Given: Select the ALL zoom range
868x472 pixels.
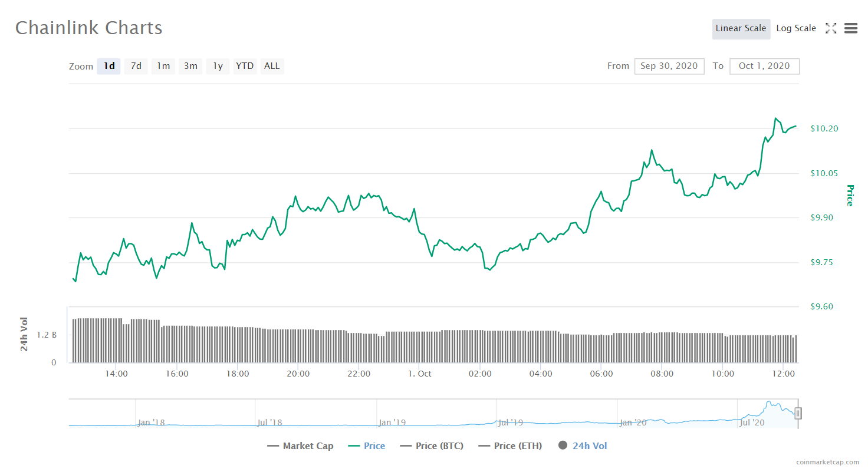Looking at the screenshot, I should 272,66.
